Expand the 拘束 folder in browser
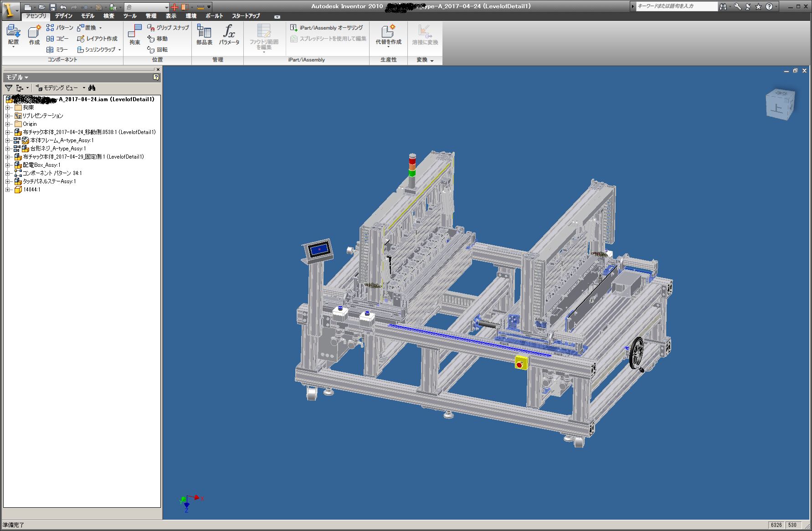812x531 pixels. click(7, 108)
